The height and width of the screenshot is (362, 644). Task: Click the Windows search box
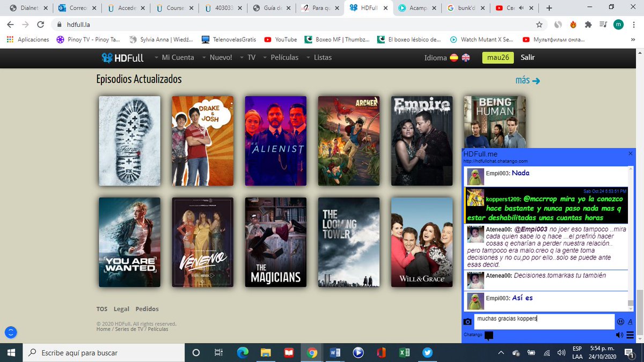point(104,352)
